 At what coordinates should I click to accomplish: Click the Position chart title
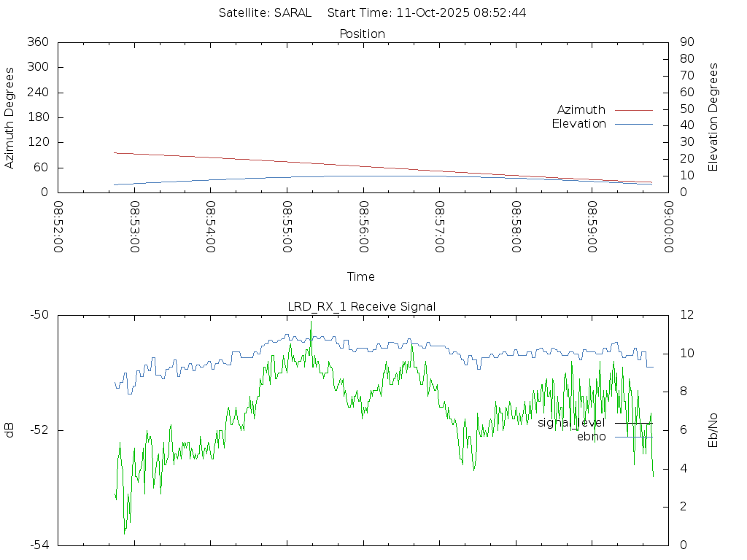[x=362, y=34]
